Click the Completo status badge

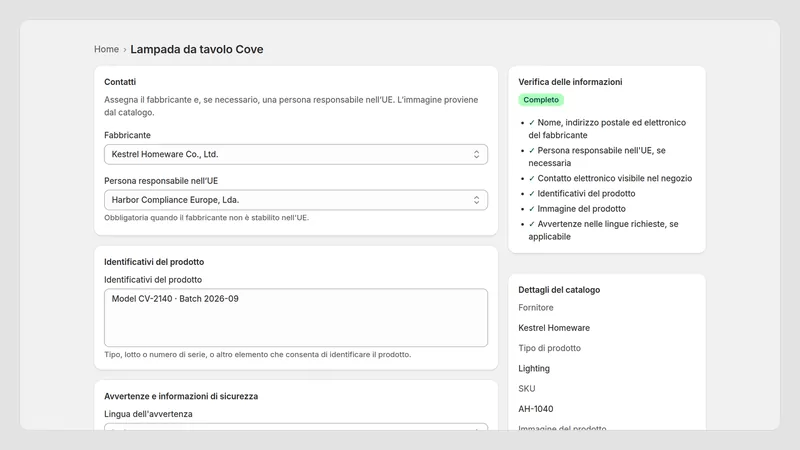(x=541, y=100)
